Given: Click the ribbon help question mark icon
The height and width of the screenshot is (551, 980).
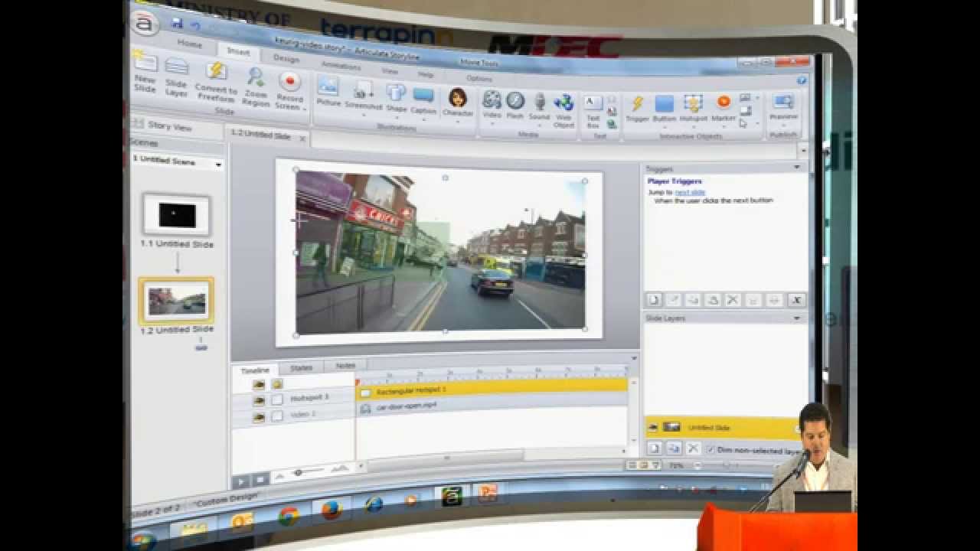Looking at the screenshot, I should tap(802, 80).
